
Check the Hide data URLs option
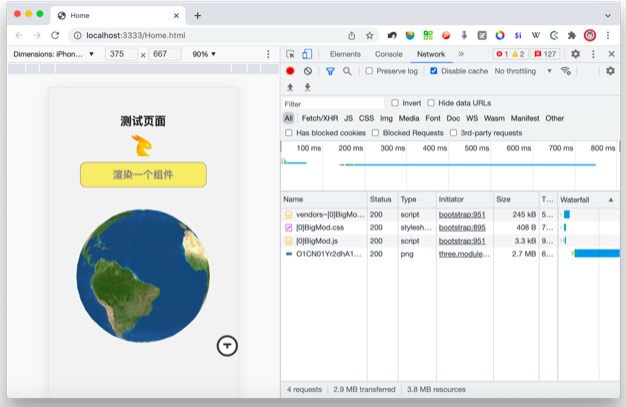432,103
